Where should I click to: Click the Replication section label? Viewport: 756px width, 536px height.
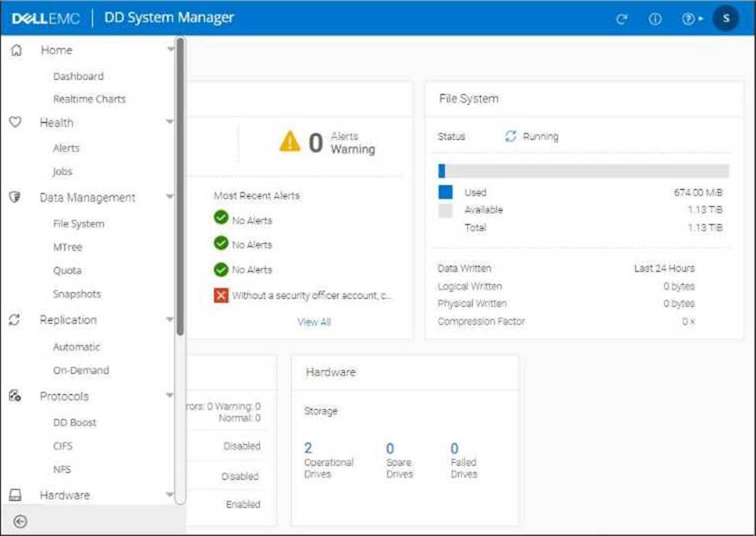68,320
